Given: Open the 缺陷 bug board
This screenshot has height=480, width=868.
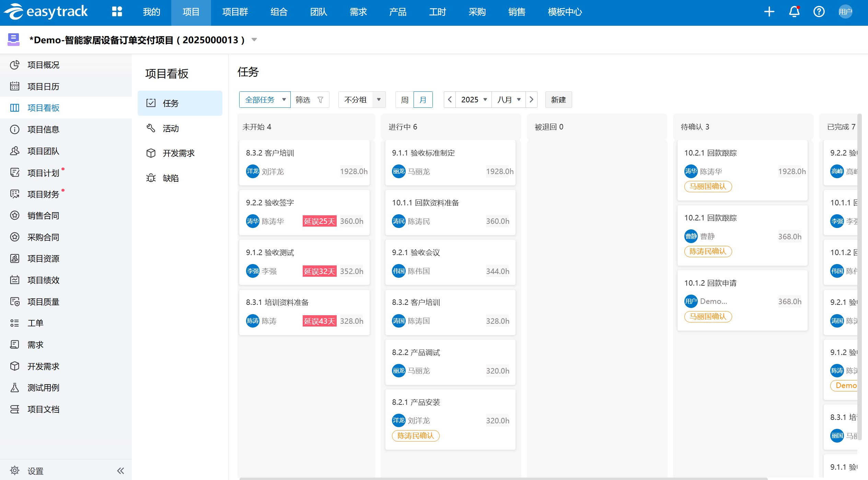Looking at the screenshot, I should tap(171, 178).
